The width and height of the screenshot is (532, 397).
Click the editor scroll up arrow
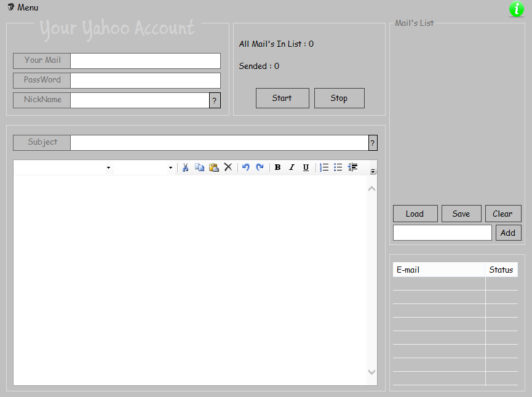(372, 188)
